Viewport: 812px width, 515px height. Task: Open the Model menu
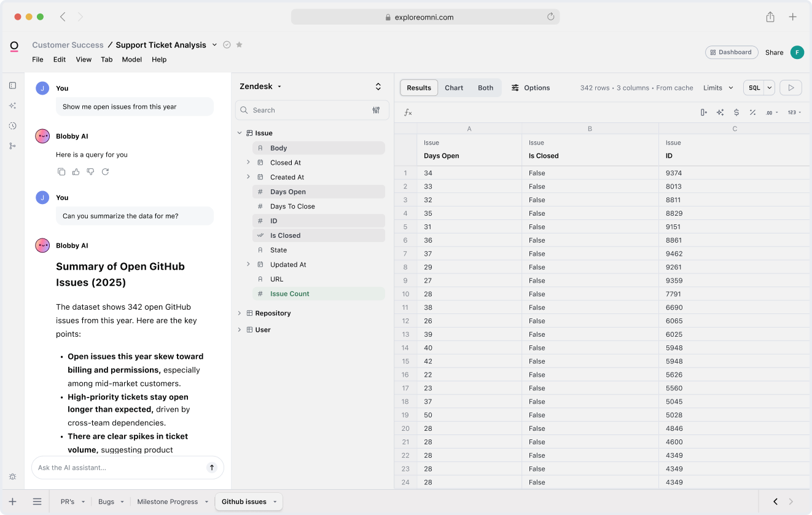(x=131, y=60)
